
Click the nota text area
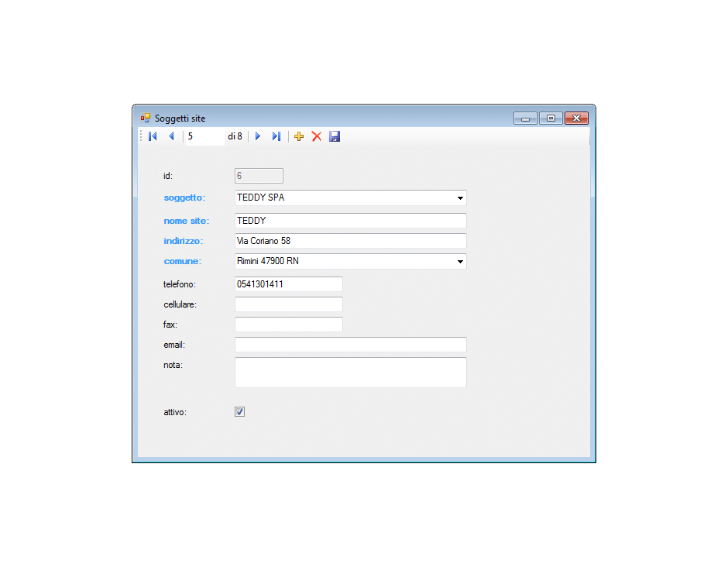point(351,373)
